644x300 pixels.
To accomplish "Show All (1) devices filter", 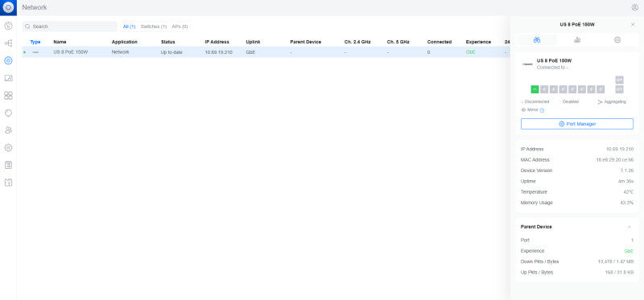I will 130,27.
